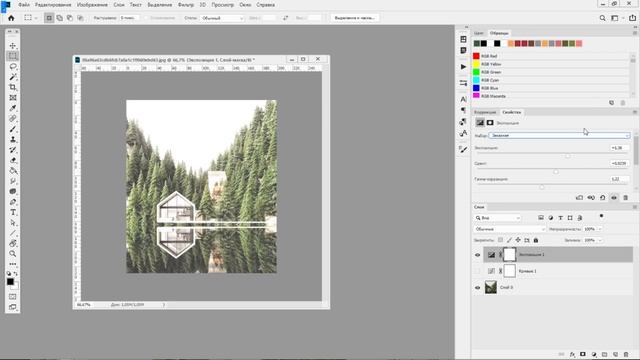This screenshot has width=640, height=360.
Task: Open the Набор preset dropdown
Action: coord(560,136)
